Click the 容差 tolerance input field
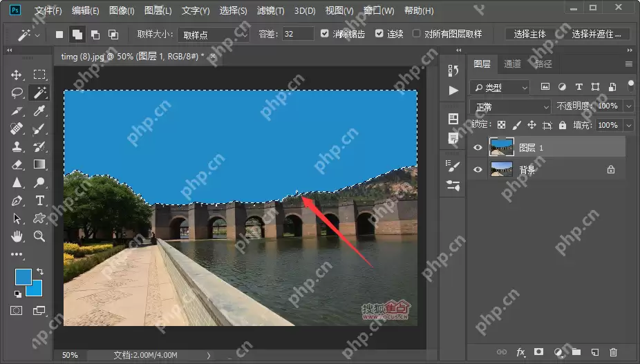The width and height of the screenshot is (640, 364). (x=298, y=34)
